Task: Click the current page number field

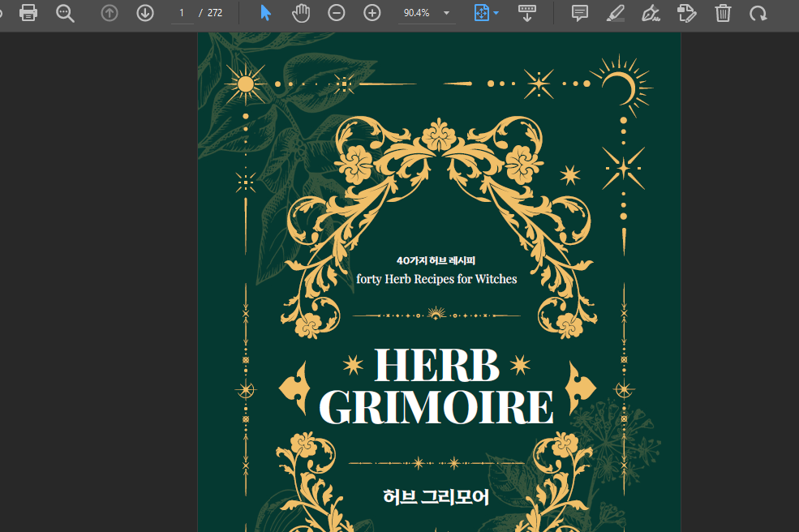Action: point(182,13)
